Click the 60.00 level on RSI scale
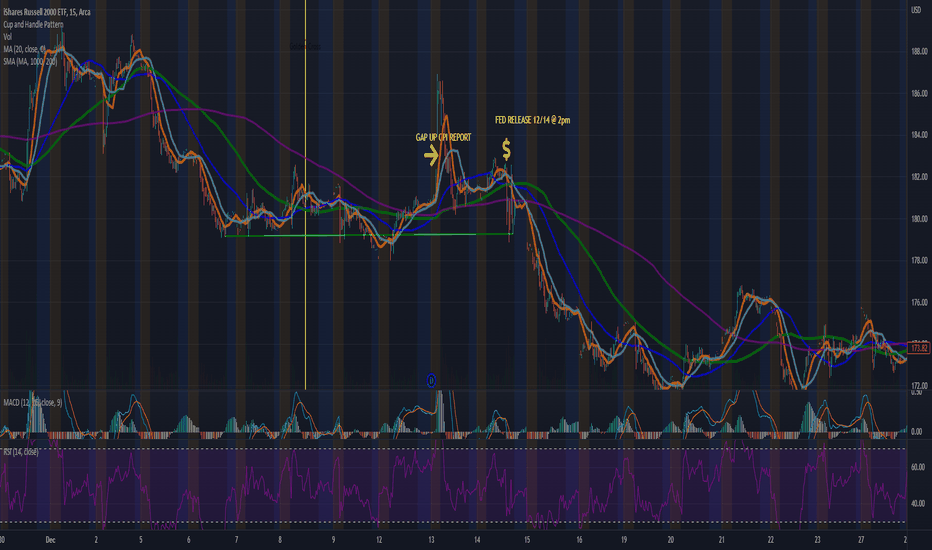This screenshot has height=550, width=932. click(917, 467)
